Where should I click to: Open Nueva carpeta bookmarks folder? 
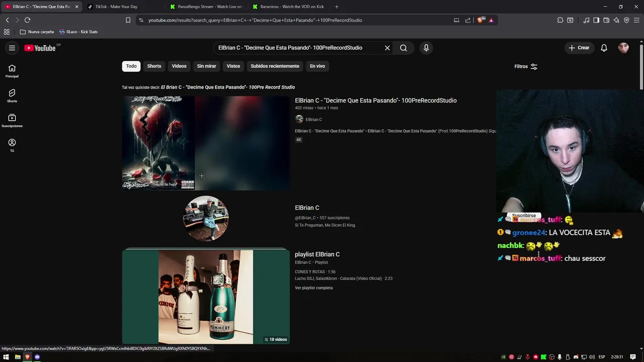[x=37, y=32]
